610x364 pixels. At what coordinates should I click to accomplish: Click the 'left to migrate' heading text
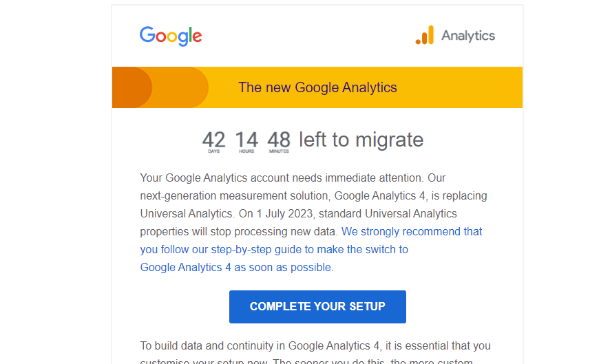361,140
